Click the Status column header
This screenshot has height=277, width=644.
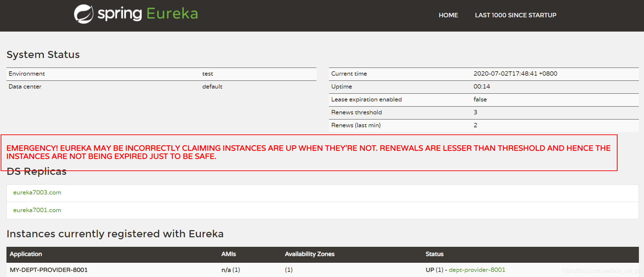434,254
